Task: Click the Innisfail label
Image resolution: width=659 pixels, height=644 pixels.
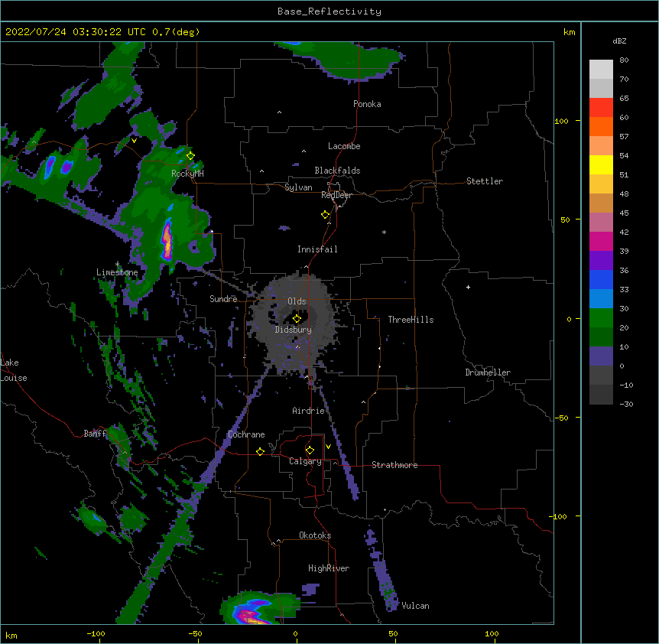Action: coord(317,249)
